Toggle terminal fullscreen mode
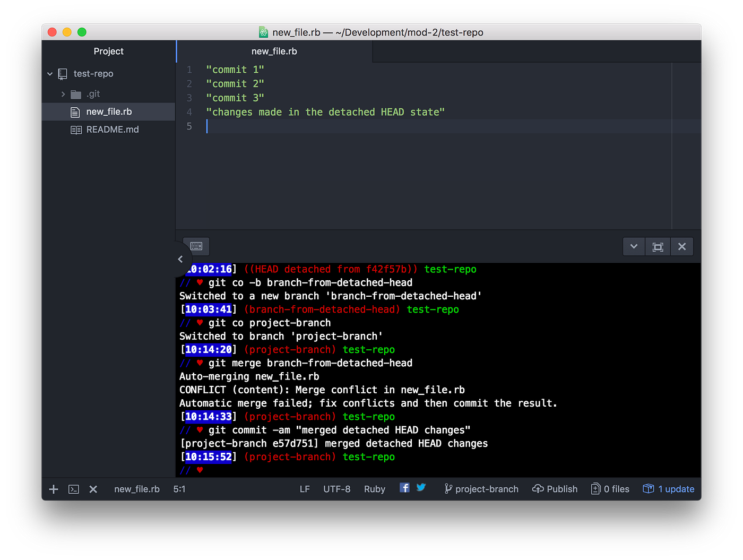 tap(658, 246)
